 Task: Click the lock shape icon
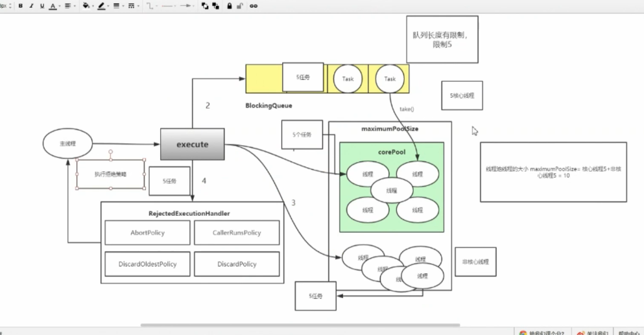tap(229, 6)
